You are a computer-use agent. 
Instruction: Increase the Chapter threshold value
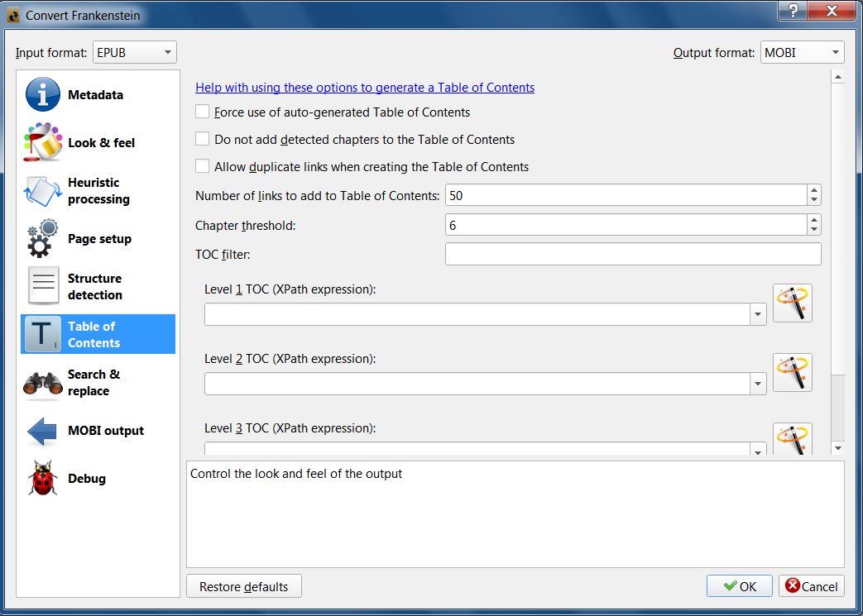(814, 220)
